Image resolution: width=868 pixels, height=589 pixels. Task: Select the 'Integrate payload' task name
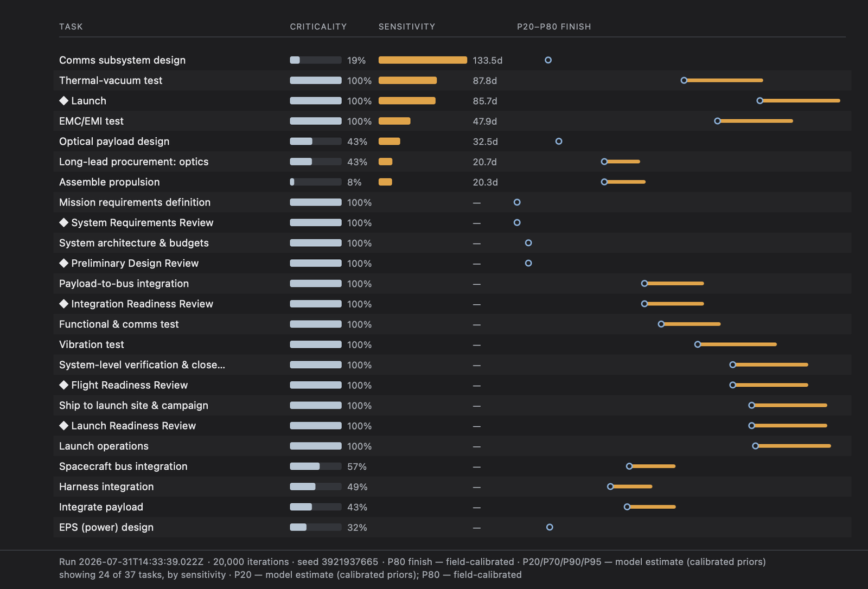(x=101, y=507)
